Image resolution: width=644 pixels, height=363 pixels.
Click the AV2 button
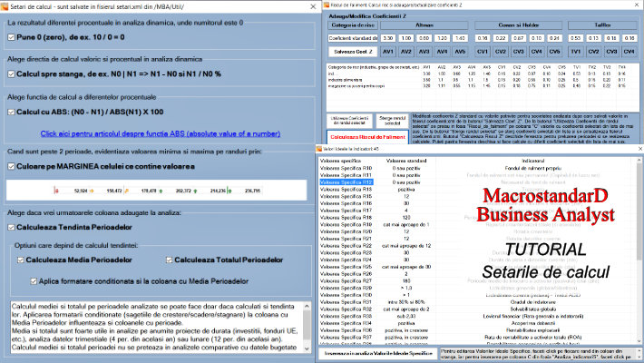tap(405, 52)
